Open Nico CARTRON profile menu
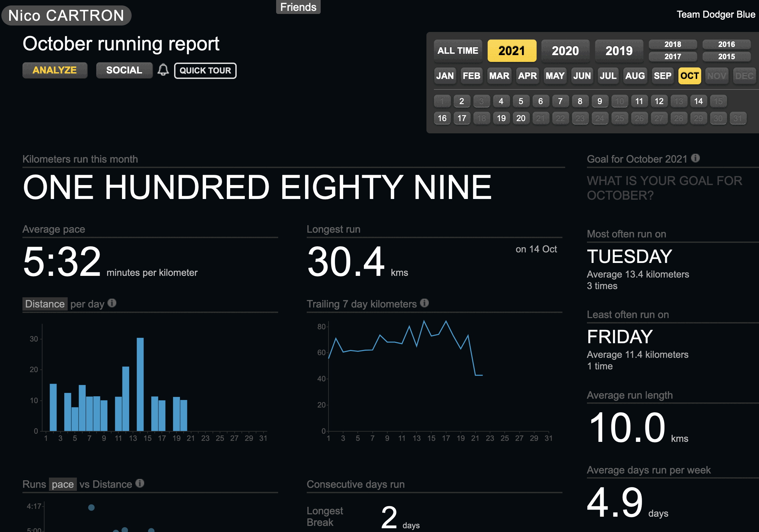Viewport: 759px width, 532px height. pos(66,16)
